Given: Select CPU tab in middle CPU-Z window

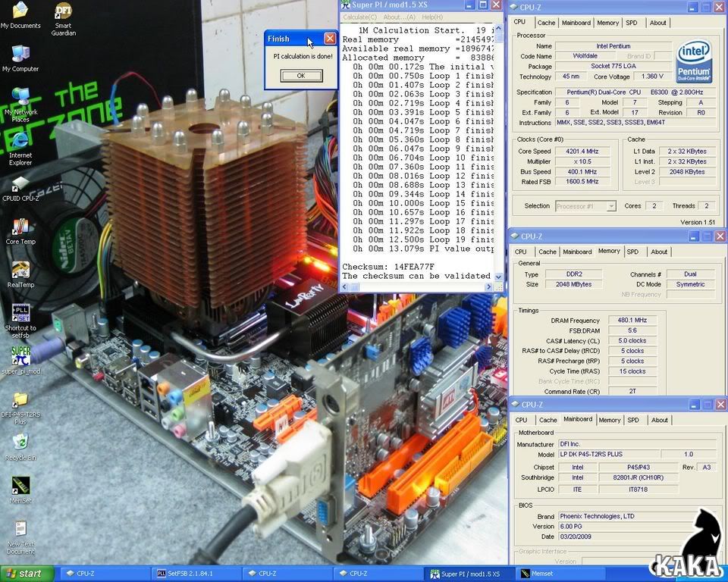Looking at the screenshot, I should click(521, 252).
